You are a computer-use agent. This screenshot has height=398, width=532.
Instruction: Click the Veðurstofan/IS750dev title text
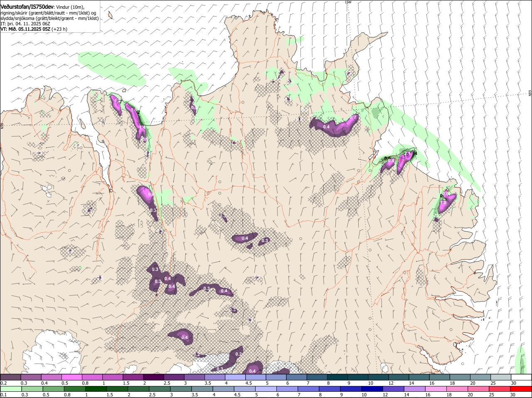click(27, 7)
